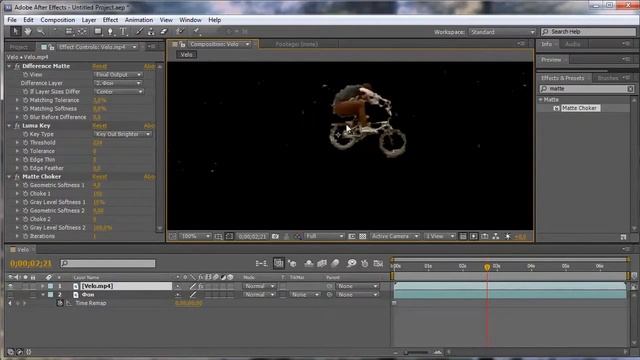Toggle Matching Tolerance stopwatch
The width and height of the screenshot is (640, 360).
pyautogui.click(x=25, y=100)
